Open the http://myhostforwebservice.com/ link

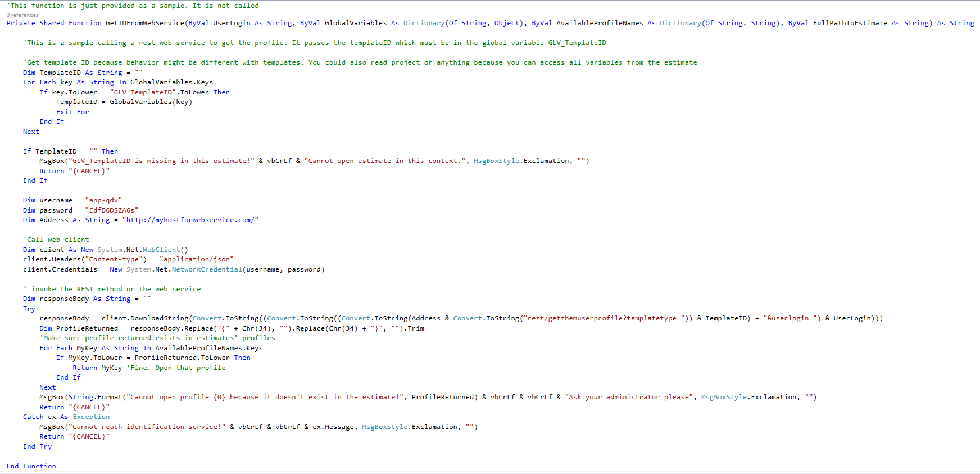[x=190, y=220]
